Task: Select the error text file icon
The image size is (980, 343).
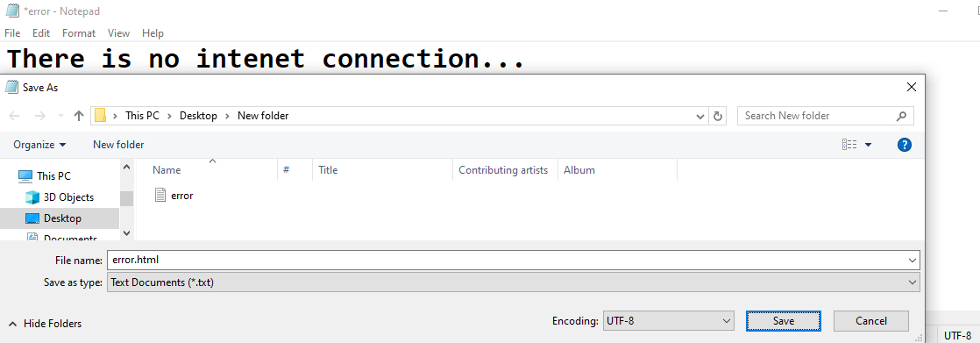Action: 160,196
